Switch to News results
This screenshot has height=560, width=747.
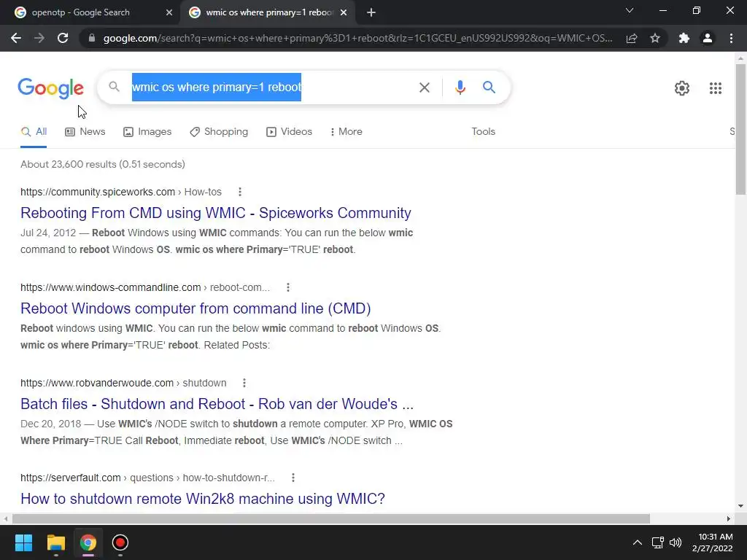coord(85,132)
